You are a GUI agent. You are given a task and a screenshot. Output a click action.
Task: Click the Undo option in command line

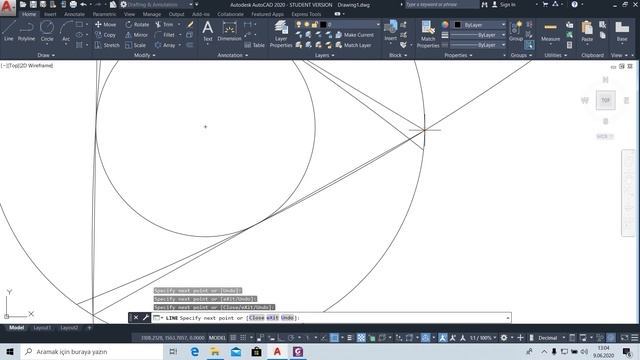[287, 318]
